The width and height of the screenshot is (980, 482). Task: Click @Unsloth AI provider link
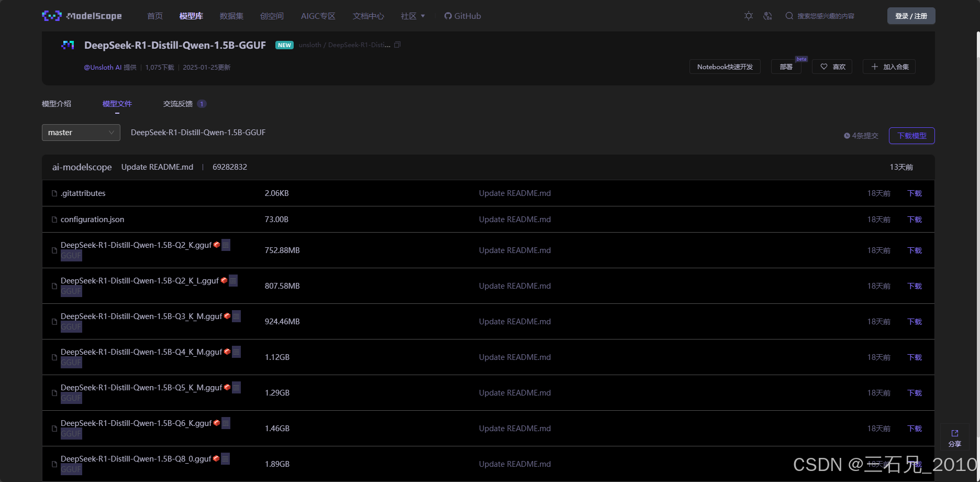[x=103, y=68]
